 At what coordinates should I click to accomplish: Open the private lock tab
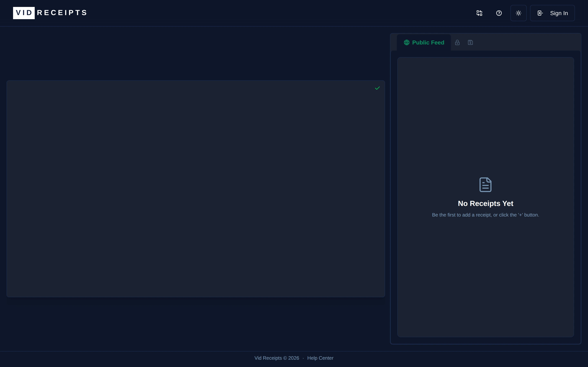tap(457, 42)
